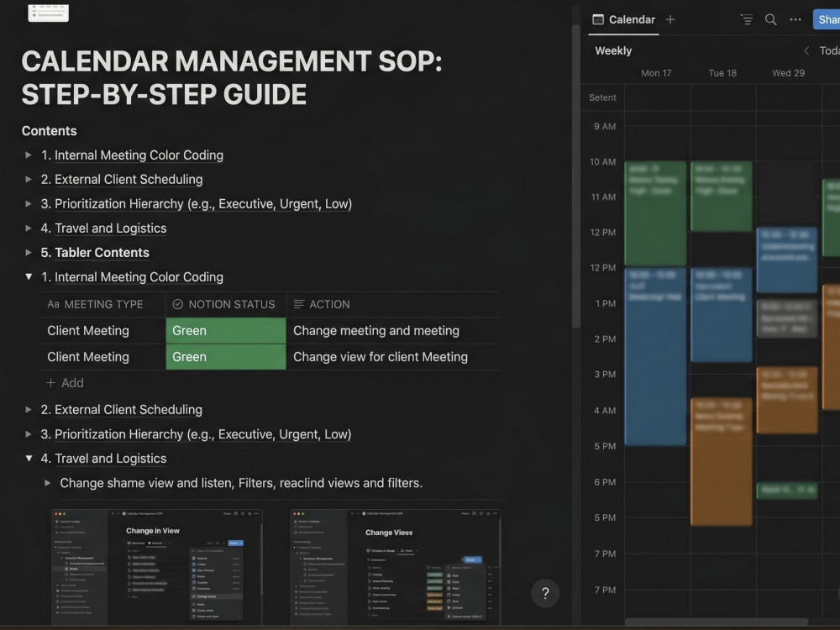Collapse the open Travel and Logistics section
Screen dimensions: 840x630
point(29,458)
